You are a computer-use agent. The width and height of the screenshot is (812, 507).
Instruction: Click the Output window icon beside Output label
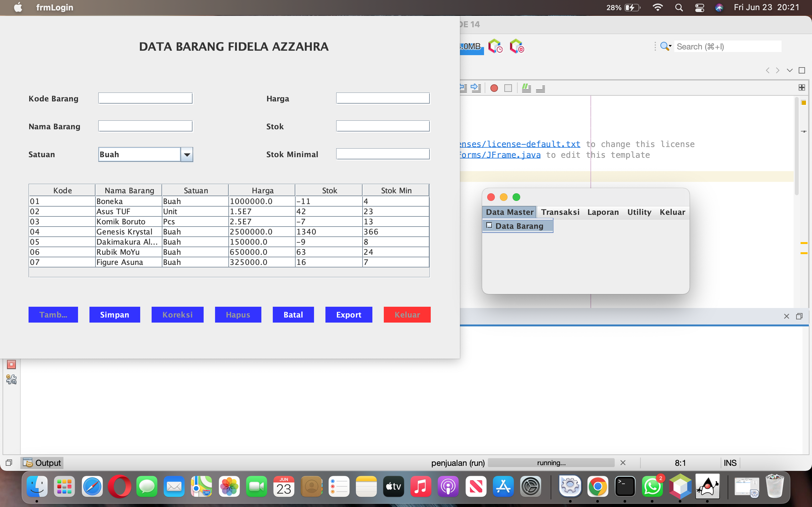28,462
